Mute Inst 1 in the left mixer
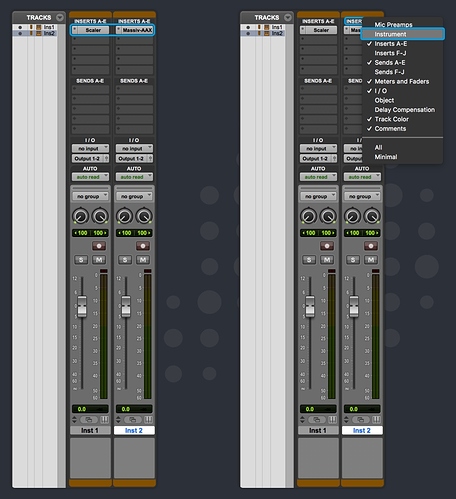 click(99, 260)
